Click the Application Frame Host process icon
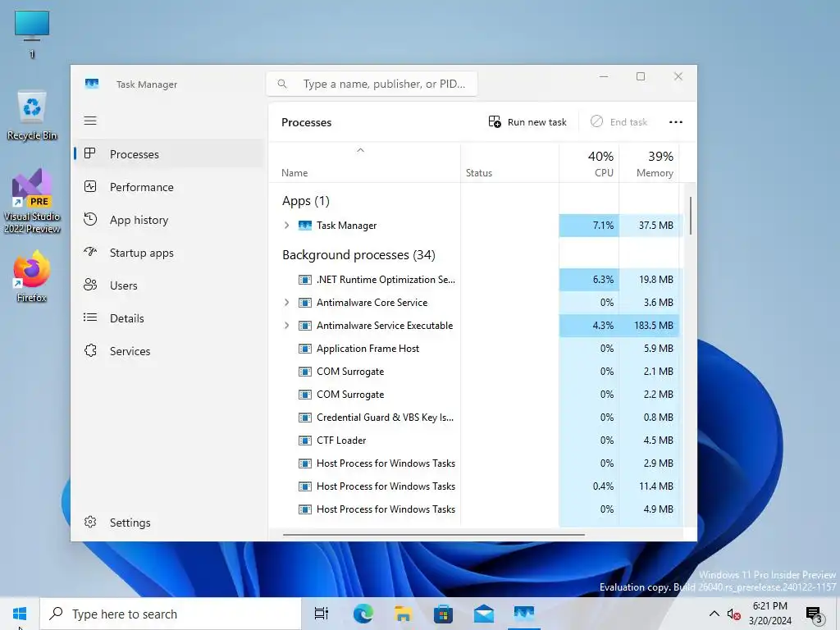 coord(305,349)
